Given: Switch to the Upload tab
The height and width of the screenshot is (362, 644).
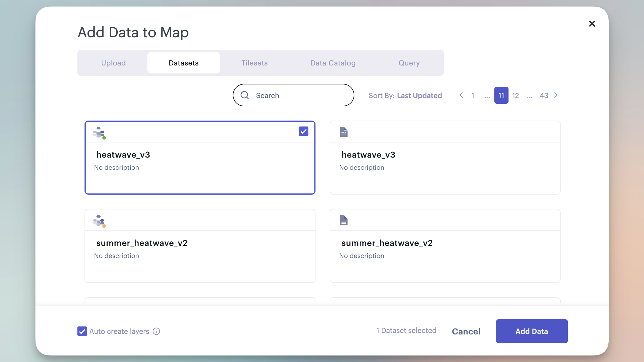Looking at the screenshot, I should pos(113,63).
